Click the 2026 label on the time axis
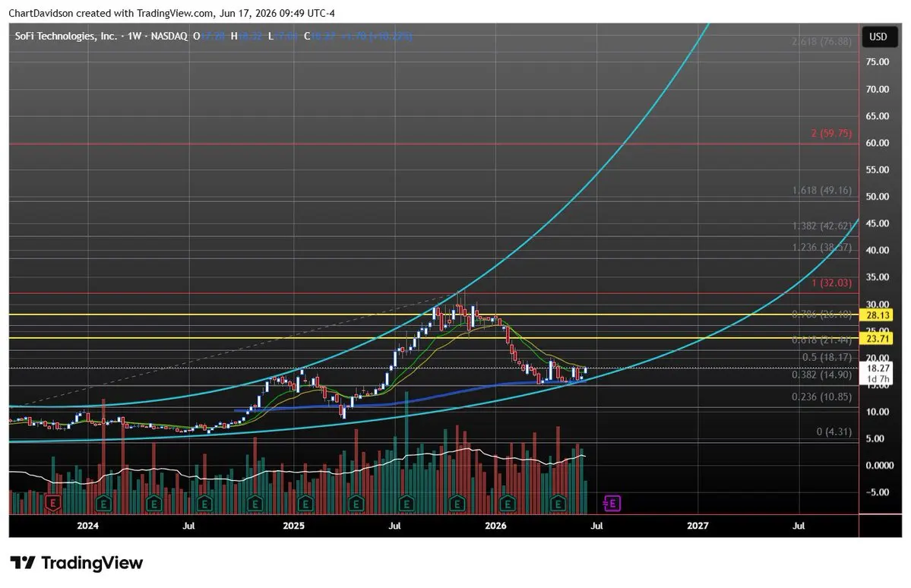The image size is (911, 588). (495, 526)
